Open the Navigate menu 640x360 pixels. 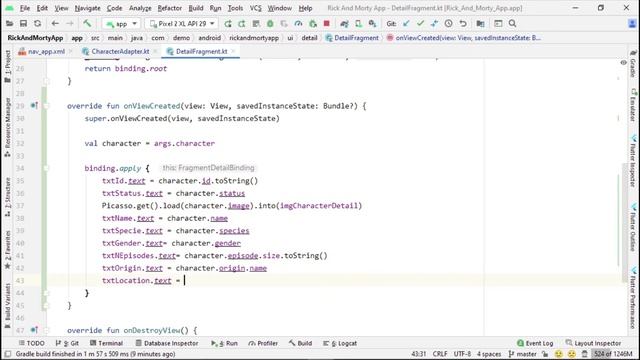tap(87, 8)
